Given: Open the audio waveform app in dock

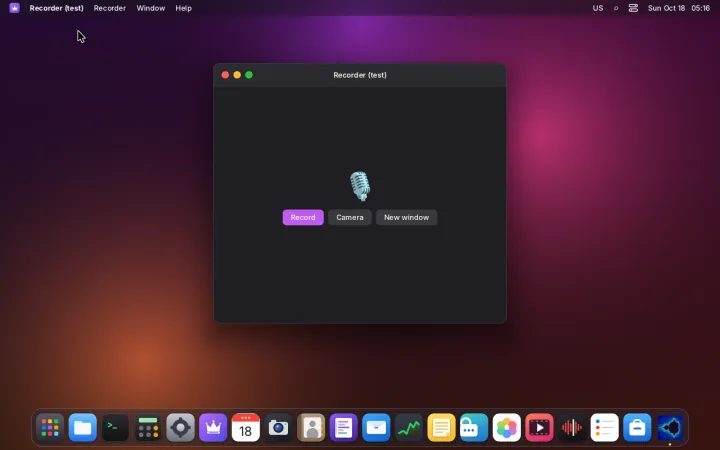Looking at the screenshot, I should (x=572, y=428).
